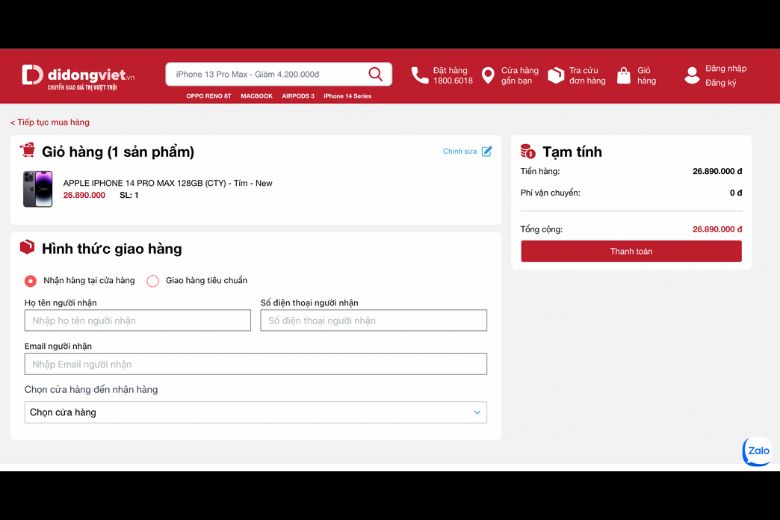The image size is (780, 520).
Task: Open the Chọn cửa hàng dropdown
Action: tap(256, 412)
